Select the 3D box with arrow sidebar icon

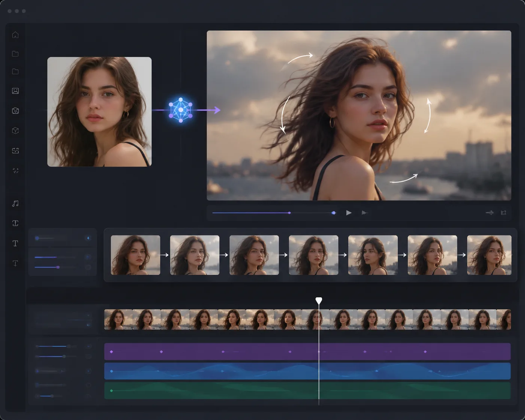click(x=15, y=111)
